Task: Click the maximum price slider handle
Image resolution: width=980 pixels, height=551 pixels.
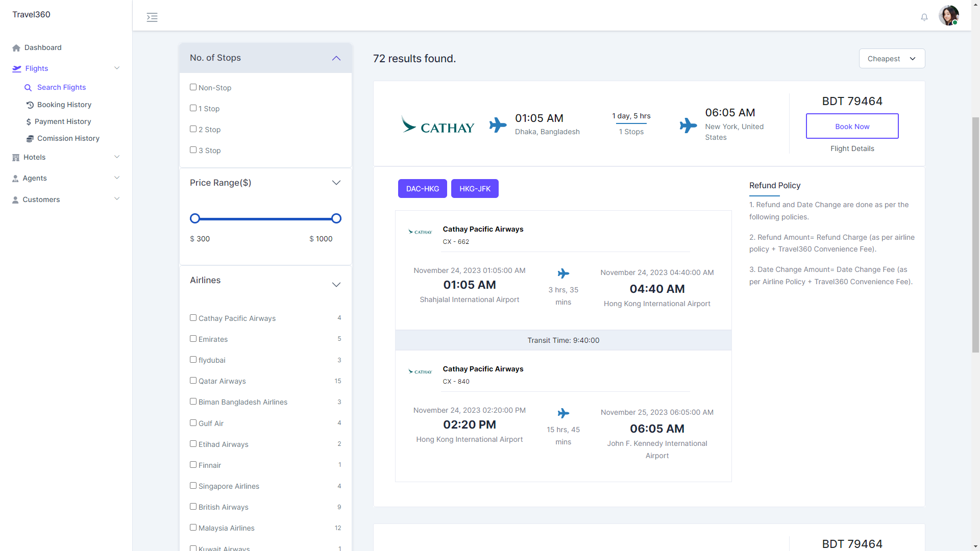Action: click(336, 219)
